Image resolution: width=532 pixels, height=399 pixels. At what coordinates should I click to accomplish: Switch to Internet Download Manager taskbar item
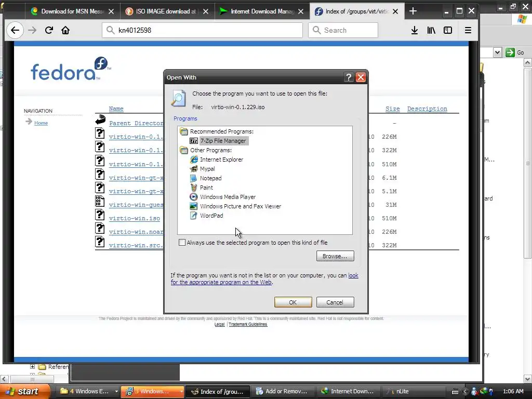[x=348, y=391]
